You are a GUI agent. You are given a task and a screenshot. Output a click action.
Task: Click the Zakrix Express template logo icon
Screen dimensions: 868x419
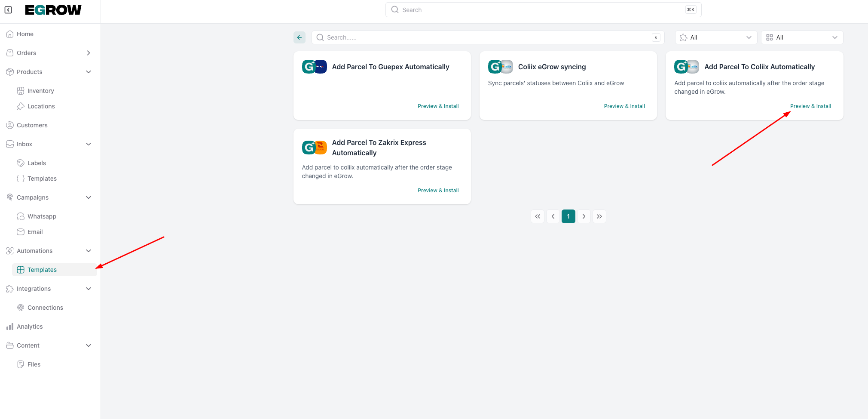[x=314, y=148]
